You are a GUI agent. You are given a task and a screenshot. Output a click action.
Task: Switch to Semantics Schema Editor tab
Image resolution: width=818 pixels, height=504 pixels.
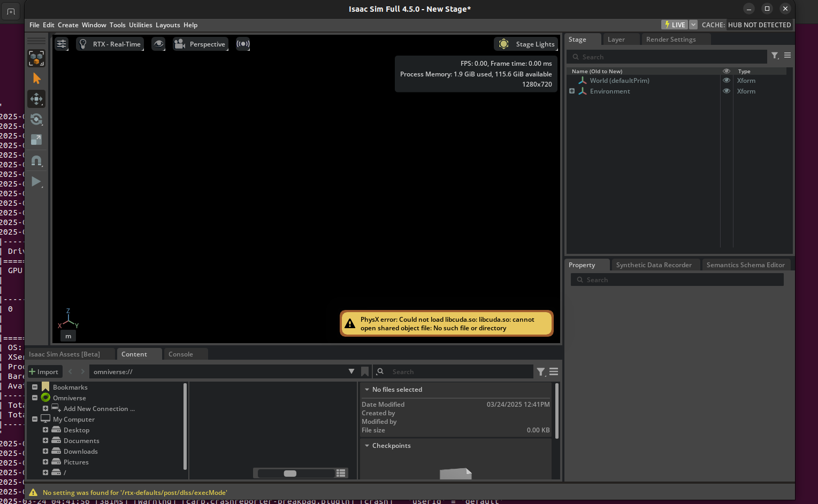point(745,265)
